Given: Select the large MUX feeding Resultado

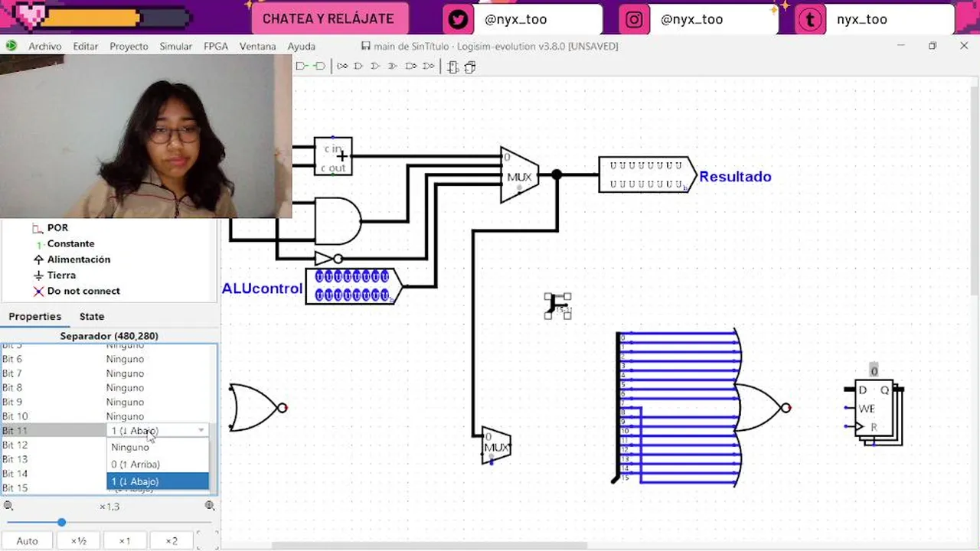Looking at the screenshot, I should 520,175.
